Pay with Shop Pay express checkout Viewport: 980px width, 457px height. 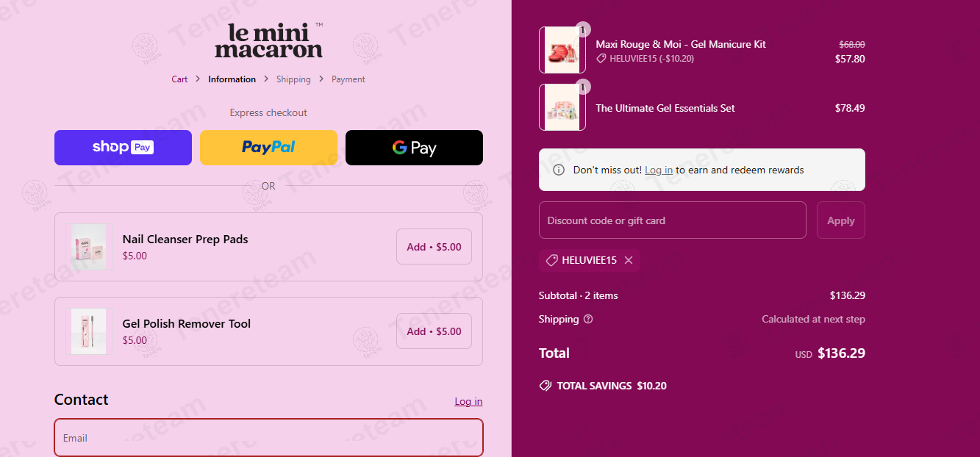123,148
